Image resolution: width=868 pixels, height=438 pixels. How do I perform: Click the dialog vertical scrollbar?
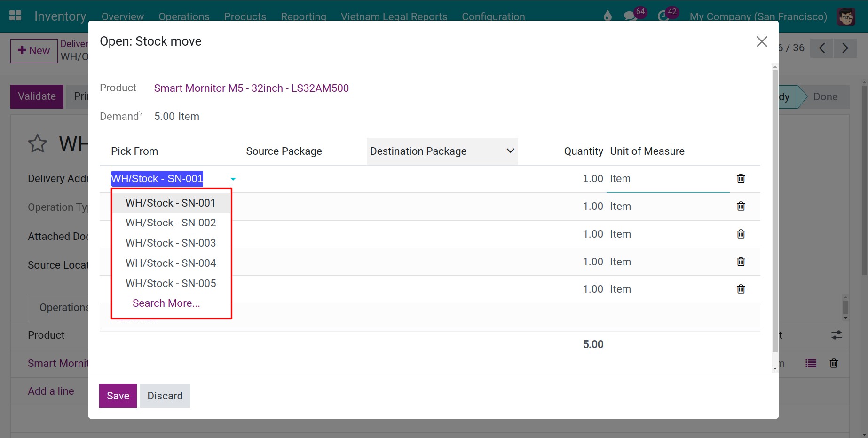click(x=775, y=212)
